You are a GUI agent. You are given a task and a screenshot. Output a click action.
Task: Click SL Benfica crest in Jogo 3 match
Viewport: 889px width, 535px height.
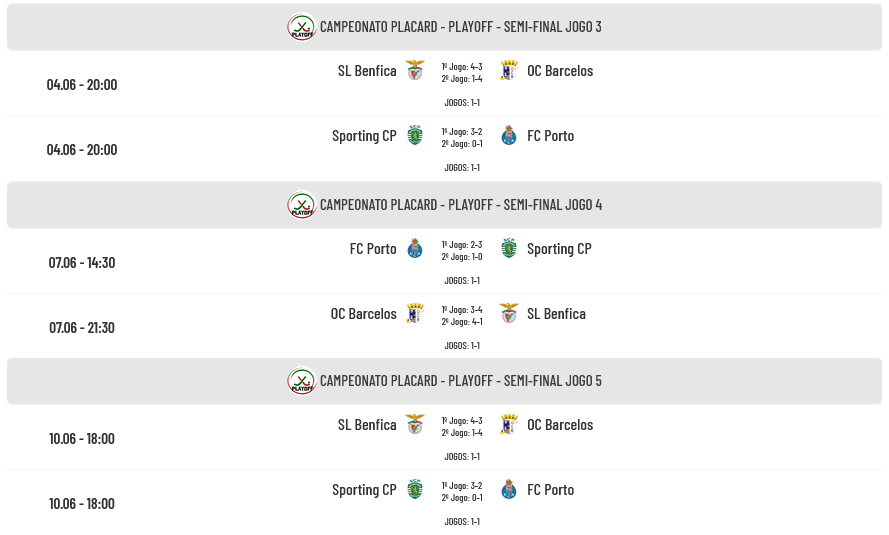415,70
